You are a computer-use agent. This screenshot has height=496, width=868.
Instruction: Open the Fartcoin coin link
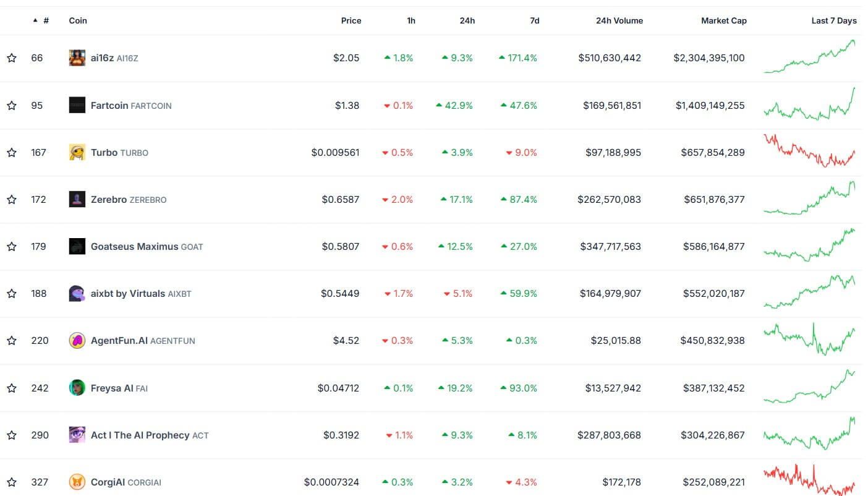pos(109,105)
